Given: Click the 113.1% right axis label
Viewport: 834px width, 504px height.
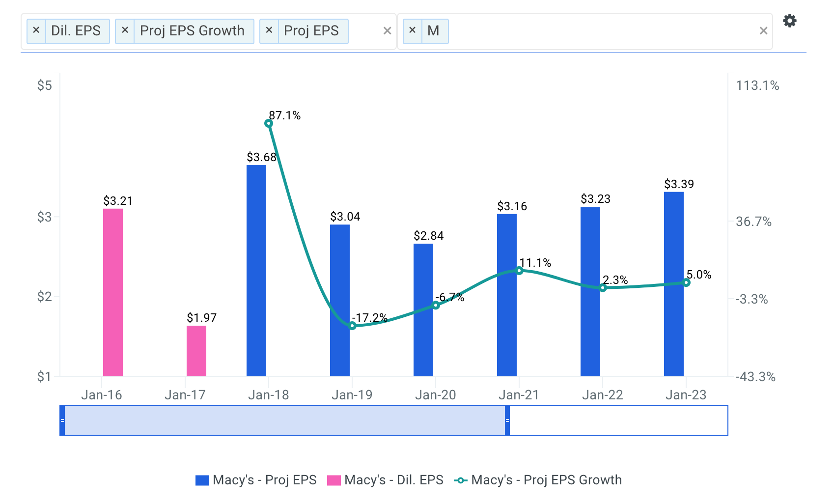Looking at the screenshot, I should click(x=757, y=85).
